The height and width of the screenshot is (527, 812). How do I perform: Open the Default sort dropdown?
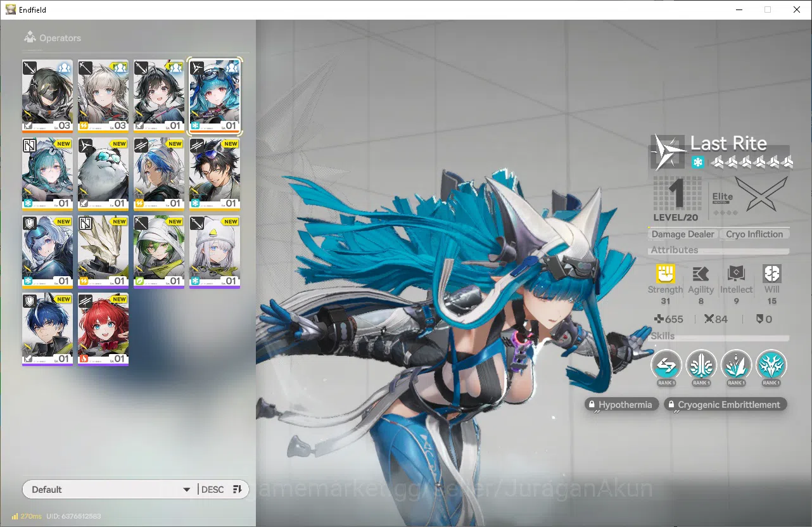point(110,490)
